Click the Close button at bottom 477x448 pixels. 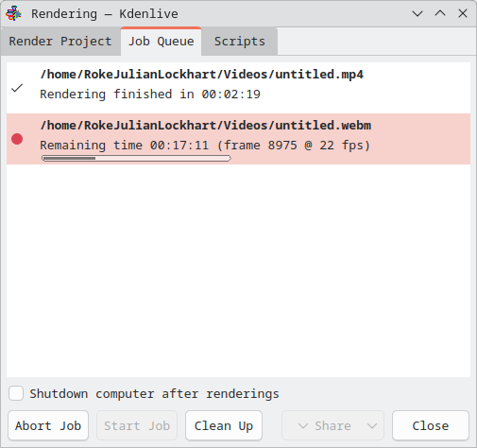pos(431,425)
